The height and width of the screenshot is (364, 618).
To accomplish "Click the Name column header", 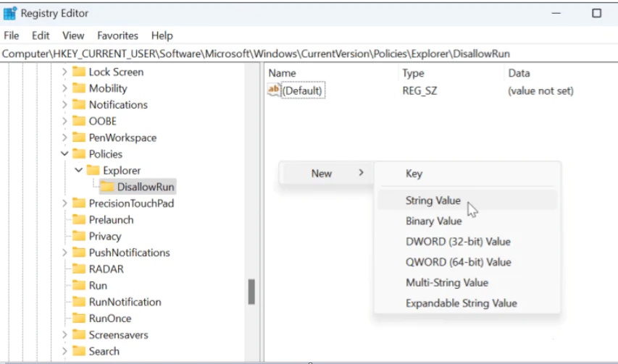I will [x=283, y=73].
